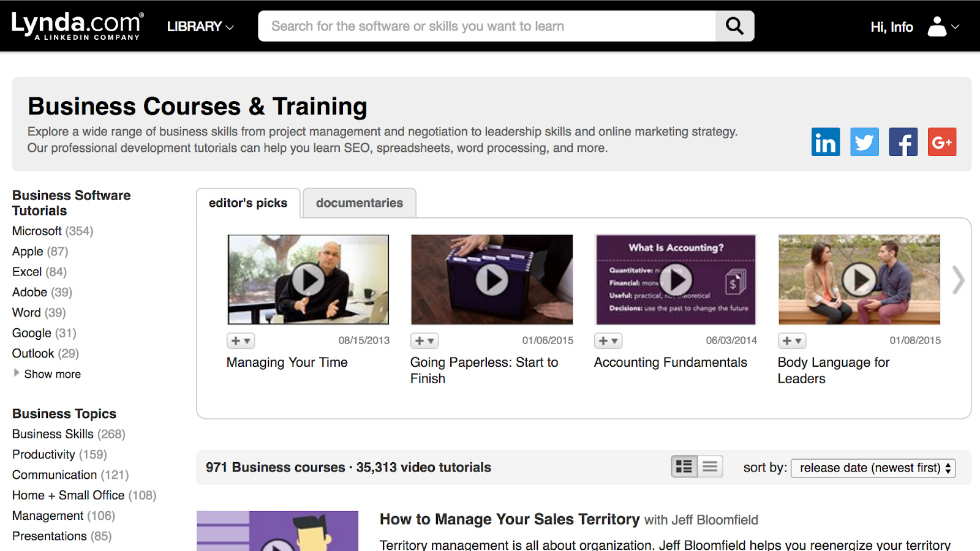Open add-to-playlist menu for Body Language for Leaders
Image resolution: width=980 pixels, height=551 pixels.
click(792, 340)
